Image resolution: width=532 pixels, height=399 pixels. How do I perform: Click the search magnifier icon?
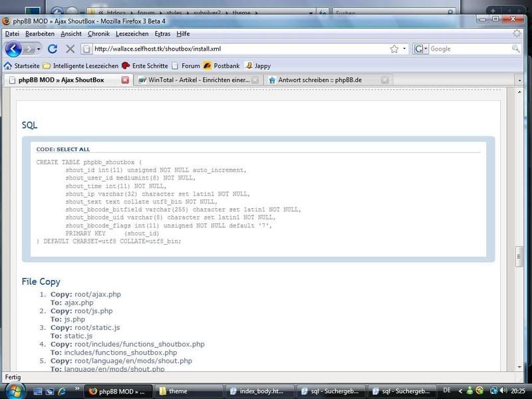tap(515, 49)
